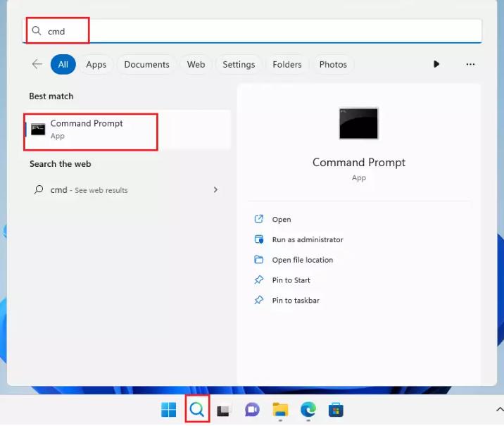Open File Explorer on the taskbar

pos(280,410)
